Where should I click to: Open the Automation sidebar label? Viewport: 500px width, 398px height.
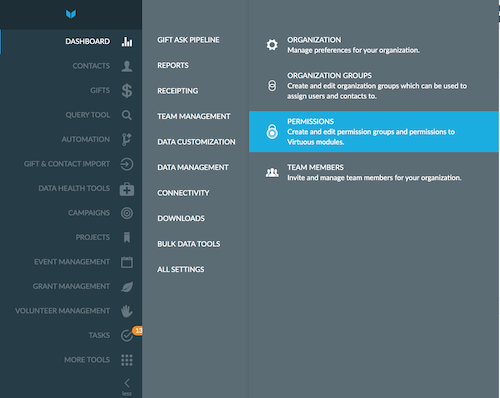click(85, 139)
